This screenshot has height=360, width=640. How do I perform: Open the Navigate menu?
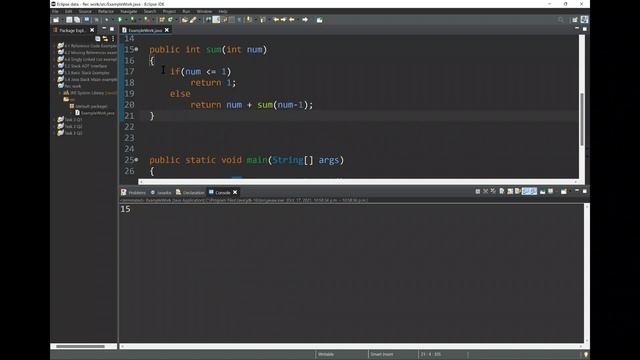point(129,11)
